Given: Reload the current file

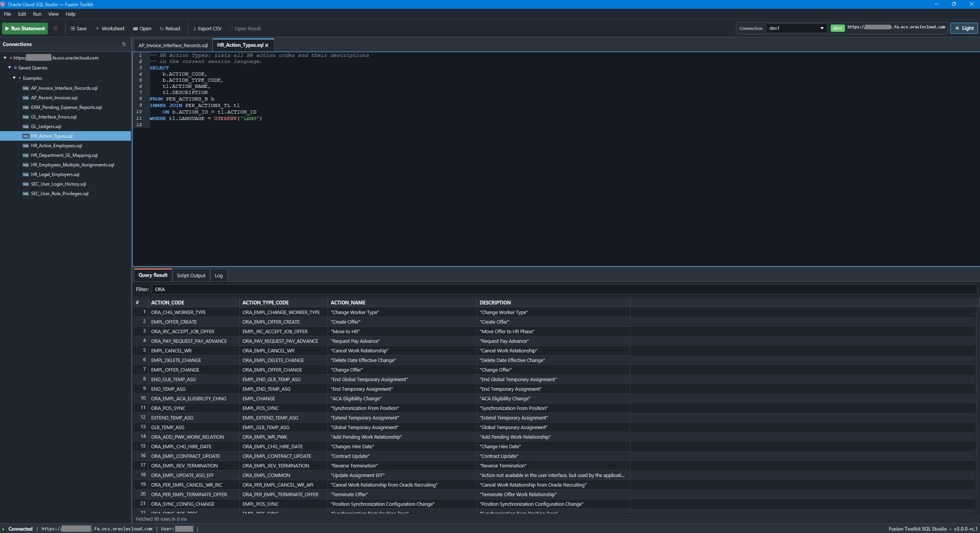Looking at the screenshot, I should click(x=170, y=28).
